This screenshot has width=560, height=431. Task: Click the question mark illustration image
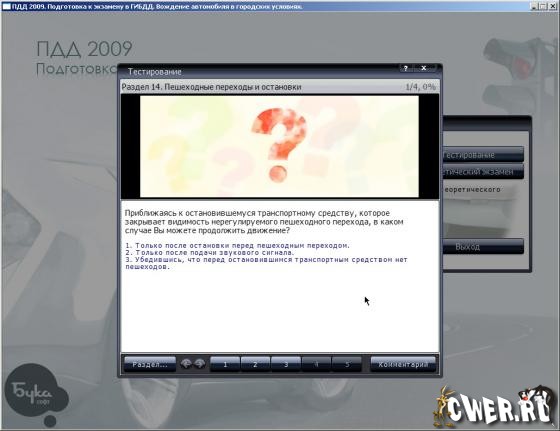click(279, 146)
